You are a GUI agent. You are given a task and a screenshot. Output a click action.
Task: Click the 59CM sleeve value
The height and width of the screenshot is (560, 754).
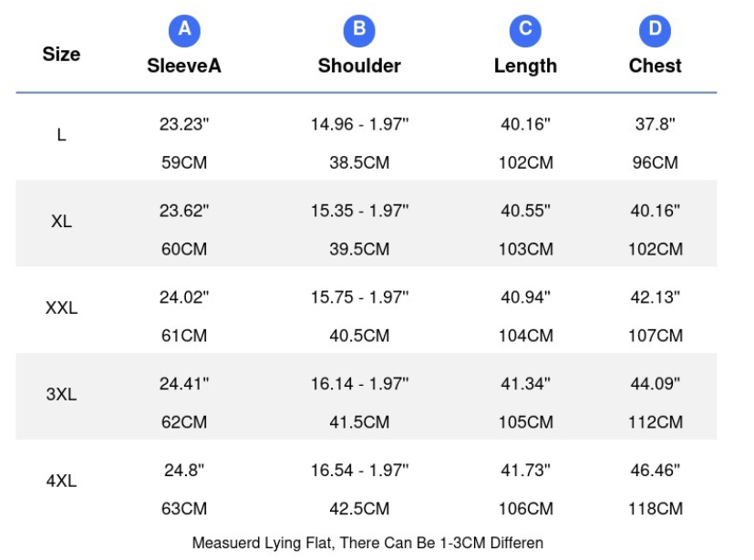pyautogui.click(x=184, y=162)
